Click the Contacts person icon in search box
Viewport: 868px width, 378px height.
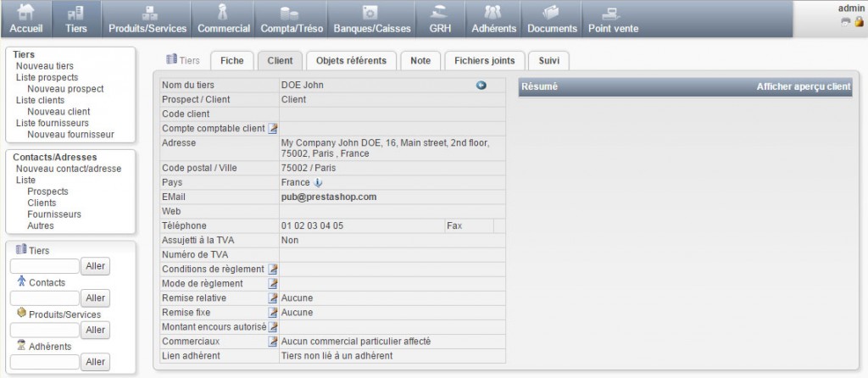tap(21, 281)
